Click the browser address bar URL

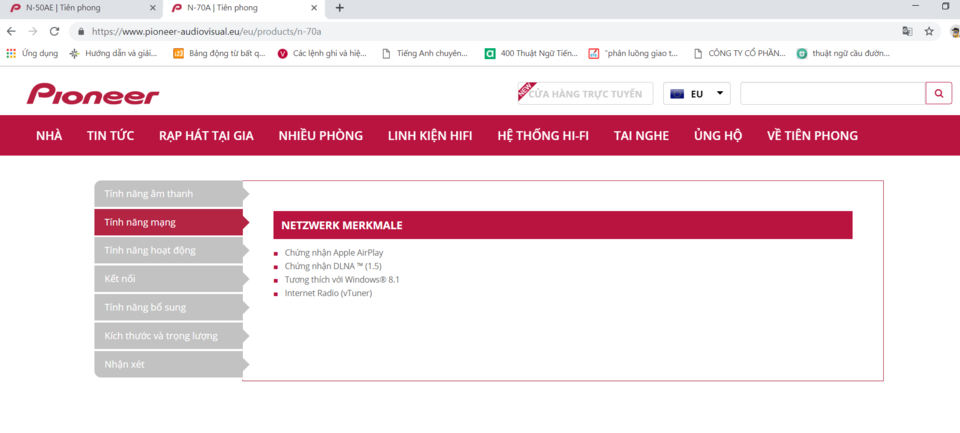tap(206, 31)
